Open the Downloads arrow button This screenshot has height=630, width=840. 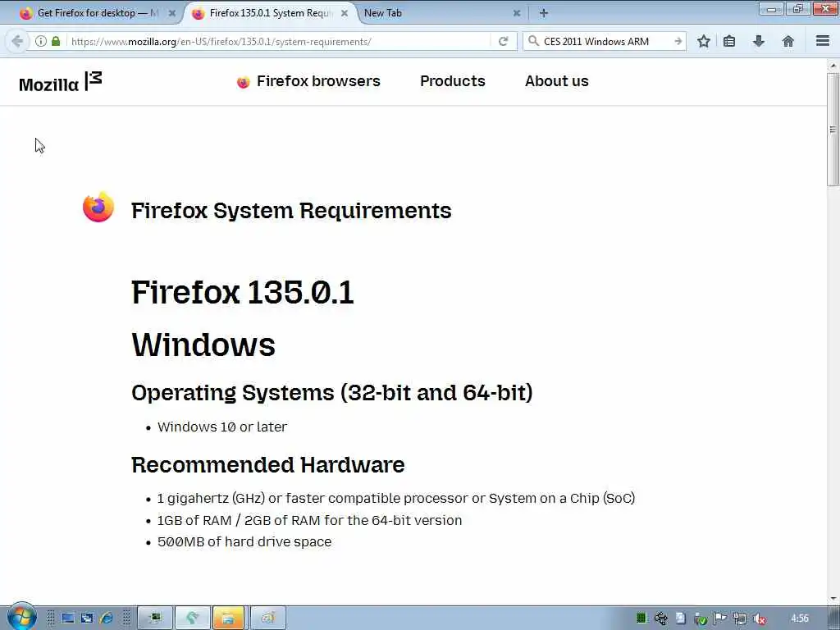[759, 41]
